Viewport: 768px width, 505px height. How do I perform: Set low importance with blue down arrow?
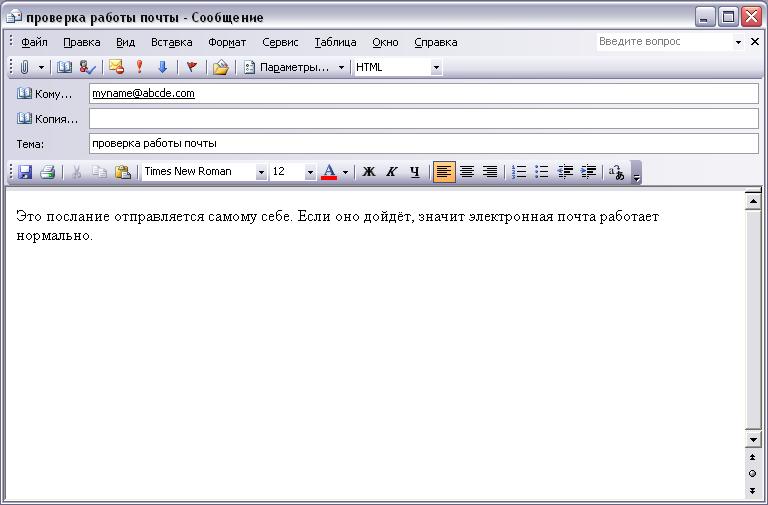163,68
